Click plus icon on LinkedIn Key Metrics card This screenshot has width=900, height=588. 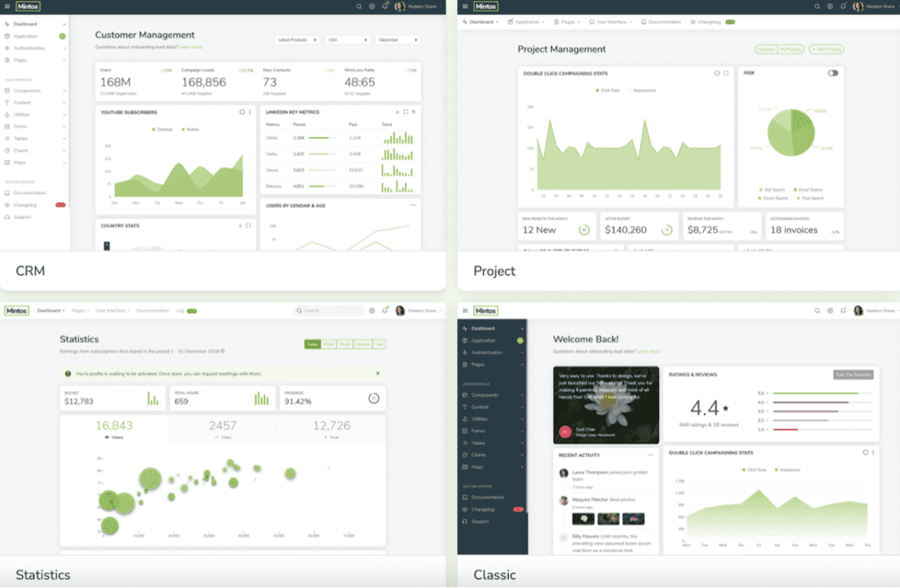[397, 112]
